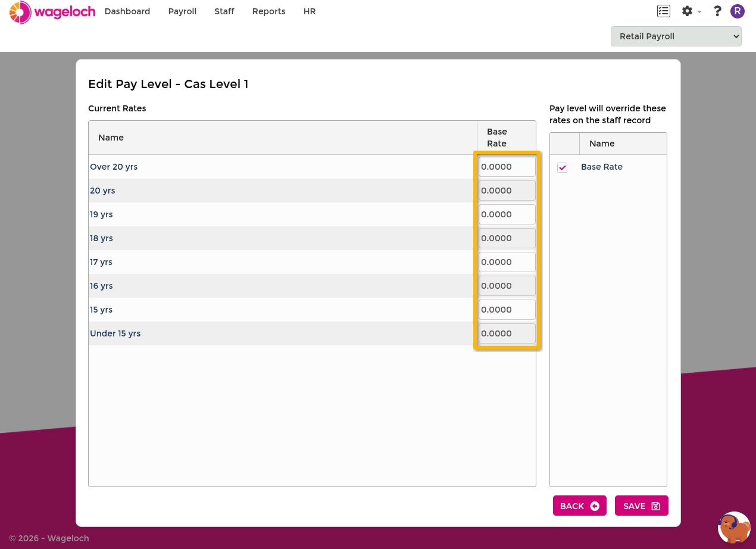756x549 pixels.
Task: Untick the Base Rate override checkbox
Action: pos(562,167)
